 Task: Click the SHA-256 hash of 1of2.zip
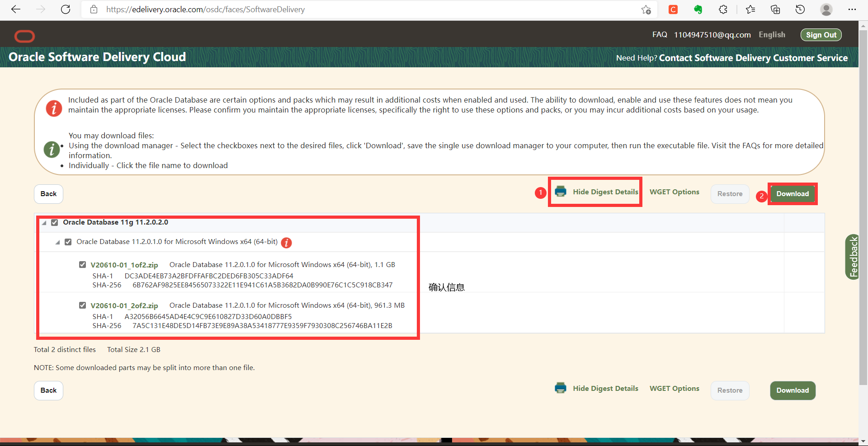point(263,285)
